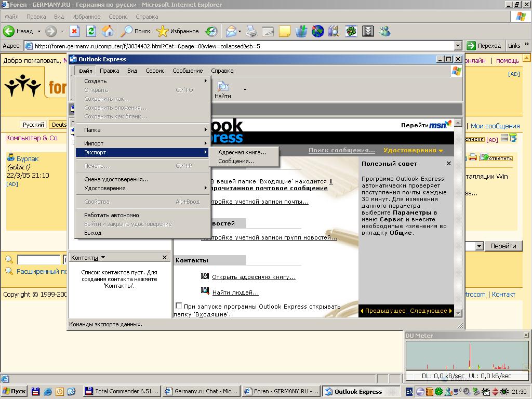
Task: Close the Контакты pane
Action: [x=165, y=258]
